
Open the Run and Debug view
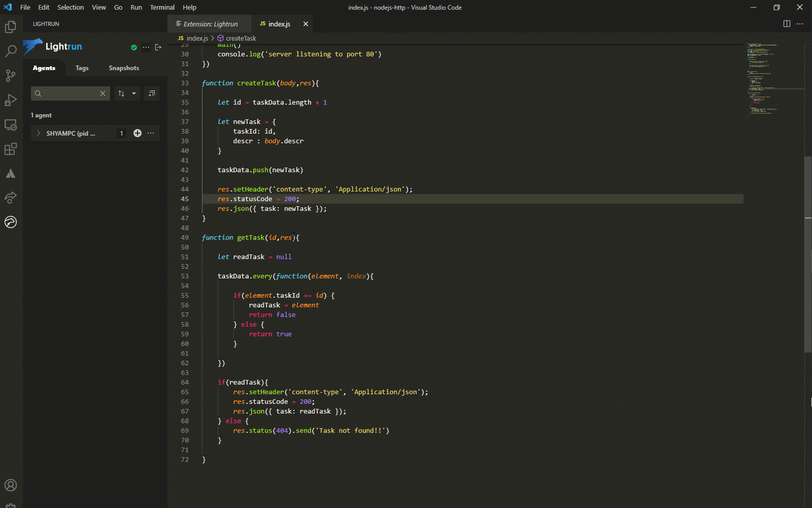click(x=10, y=100)
